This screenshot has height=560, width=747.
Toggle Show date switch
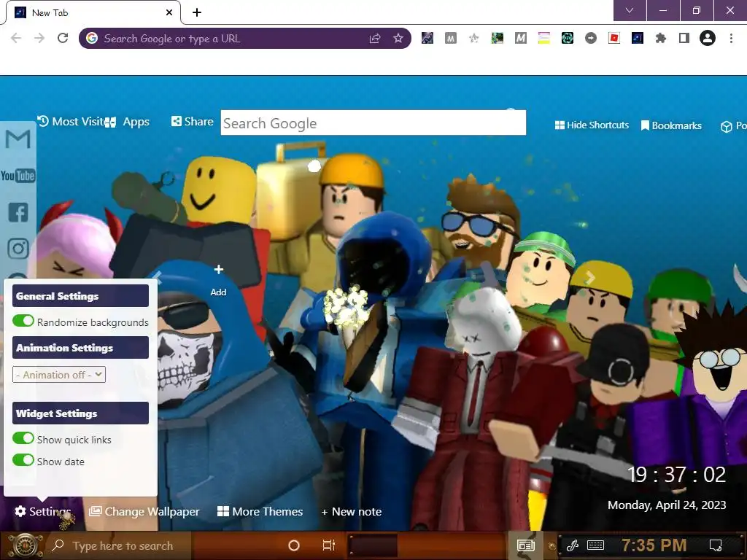pos(23,460)
